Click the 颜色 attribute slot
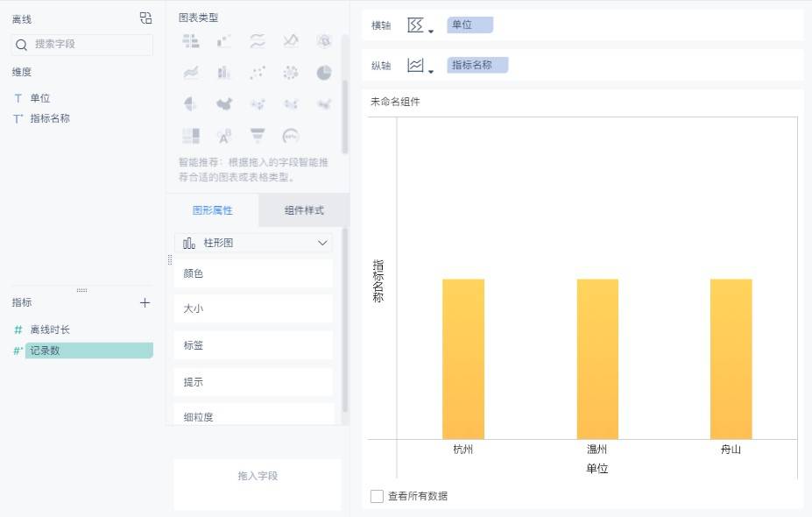Viewport: 812px width, 517px height. pos(253,273)
